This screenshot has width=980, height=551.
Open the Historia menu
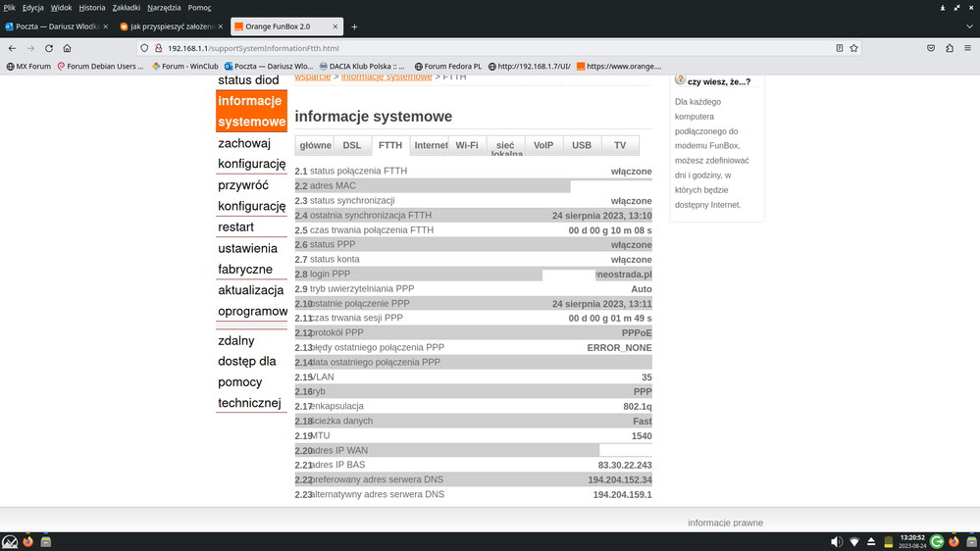(x=91, y=7)
